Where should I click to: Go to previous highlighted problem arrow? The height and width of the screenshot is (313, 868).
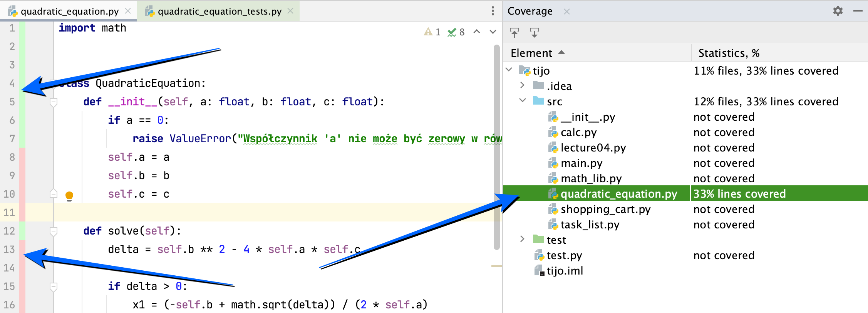(x=477, y=32)
